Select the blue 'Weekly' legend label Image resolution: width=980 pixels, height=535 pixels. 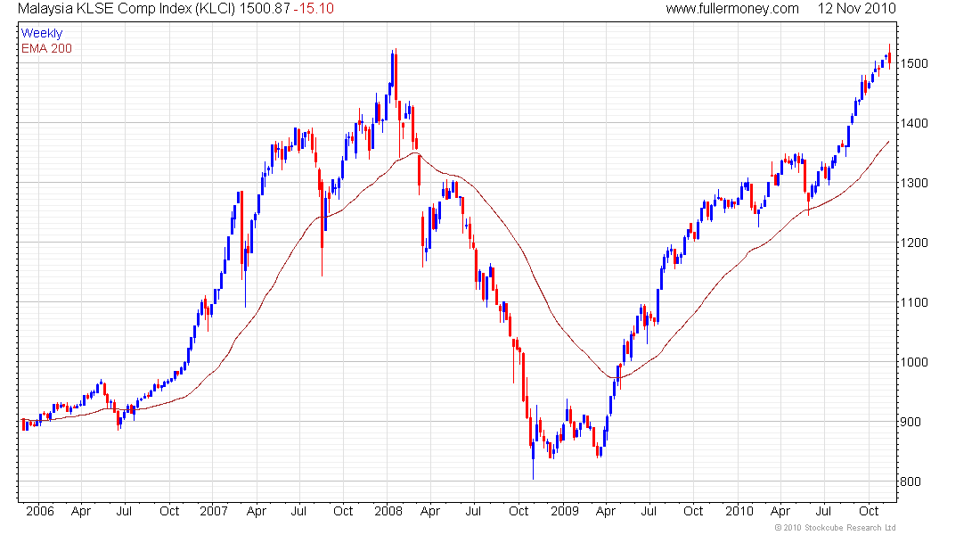42,33
